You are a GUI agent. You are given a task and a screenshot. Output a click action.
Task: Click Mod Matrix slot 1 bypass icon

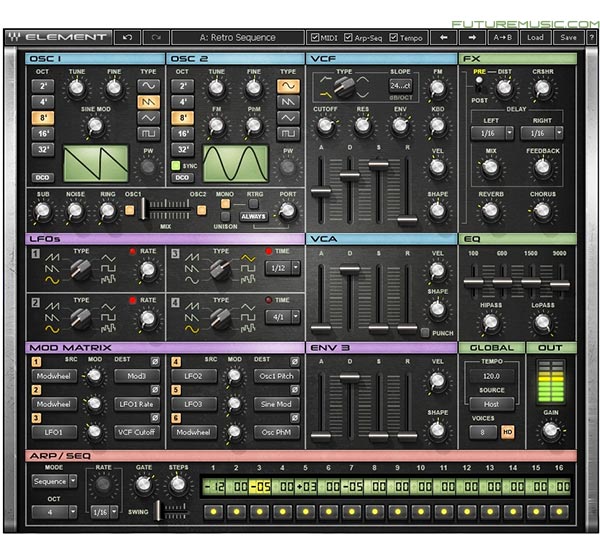click(x=155, y=361)
